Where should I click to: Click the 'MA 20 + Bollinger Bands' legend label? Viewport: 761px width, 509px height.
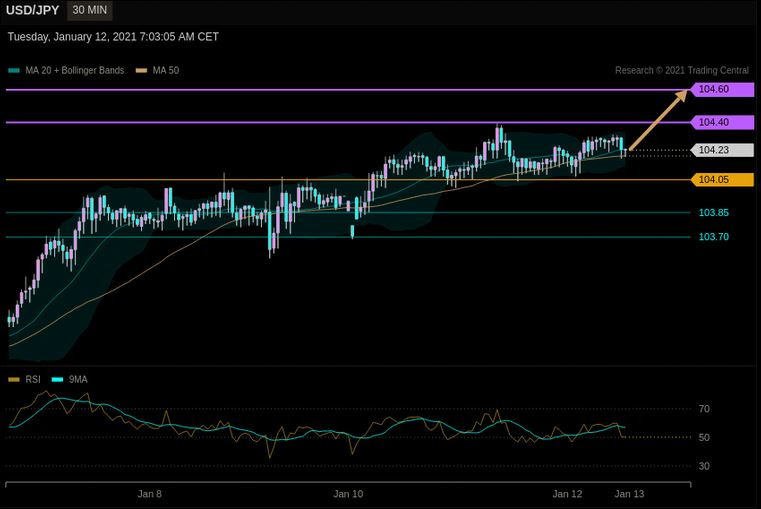[75, 70]
